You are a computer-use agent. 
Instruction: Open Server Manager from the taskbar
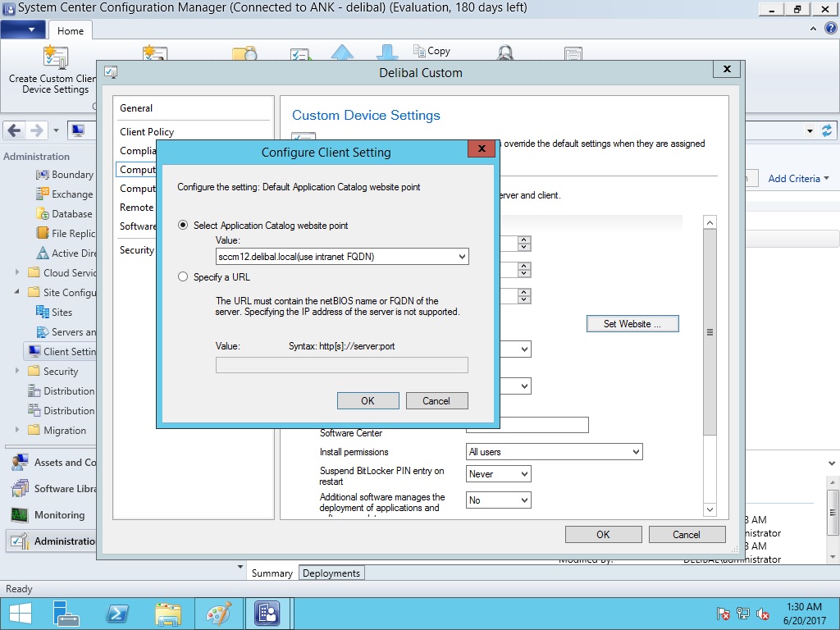coord(66,614)
